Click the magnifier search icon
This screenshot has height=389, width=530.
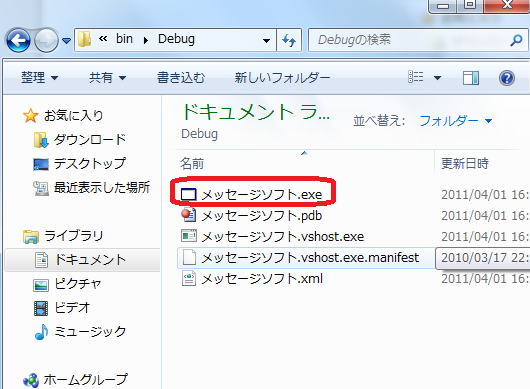pyautogui.click(x=516, y=40)
